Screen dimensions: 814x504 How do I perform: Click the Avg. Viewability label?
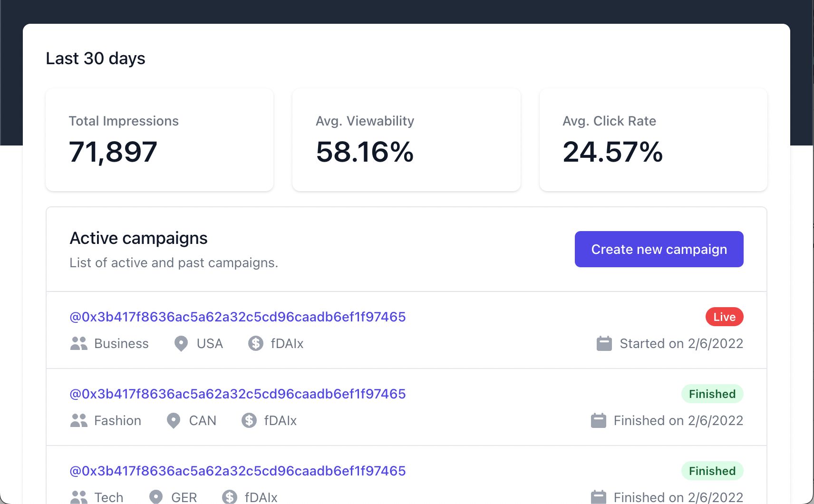[x=365, y=121]
